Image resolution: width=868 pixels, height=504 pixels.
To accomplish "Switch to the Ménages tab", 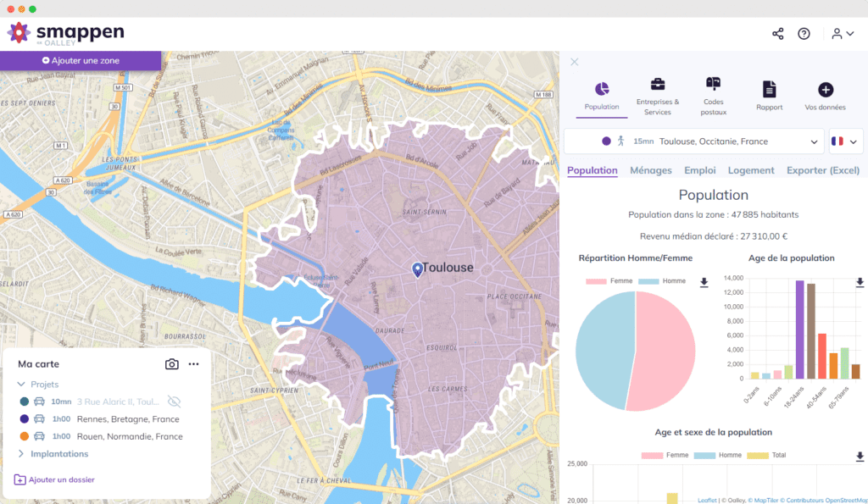I will [650, 170].
